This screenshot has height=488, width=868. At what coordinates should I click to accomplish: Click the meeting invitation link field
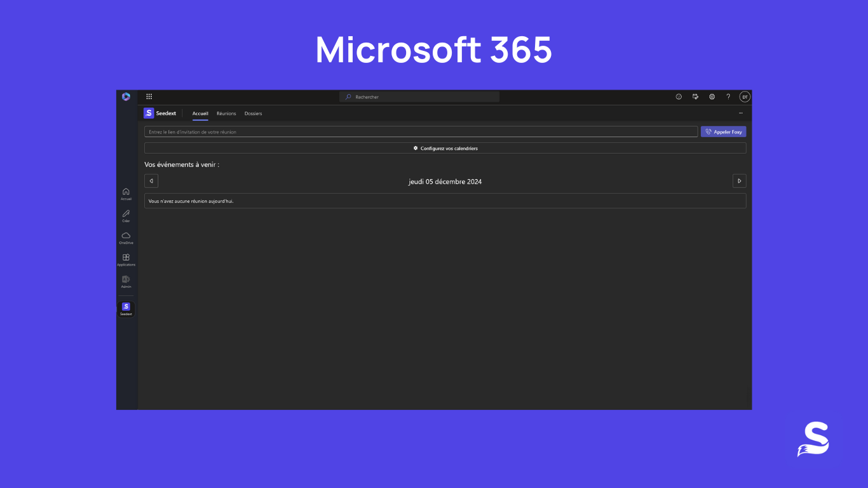pos(421,132)
